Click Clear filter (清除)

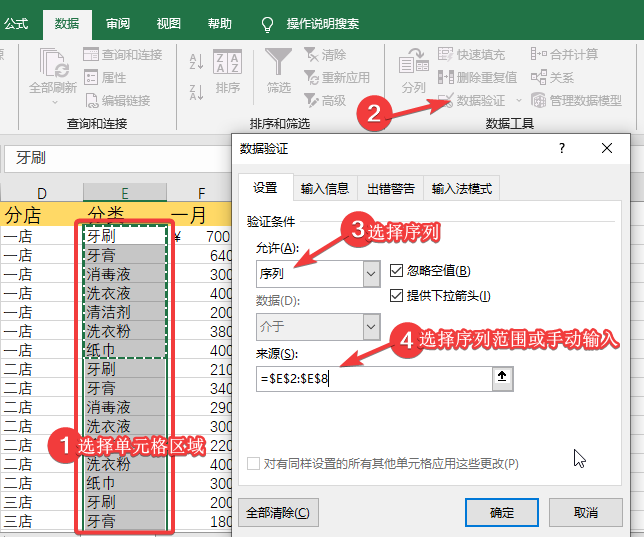coord(325,54)
